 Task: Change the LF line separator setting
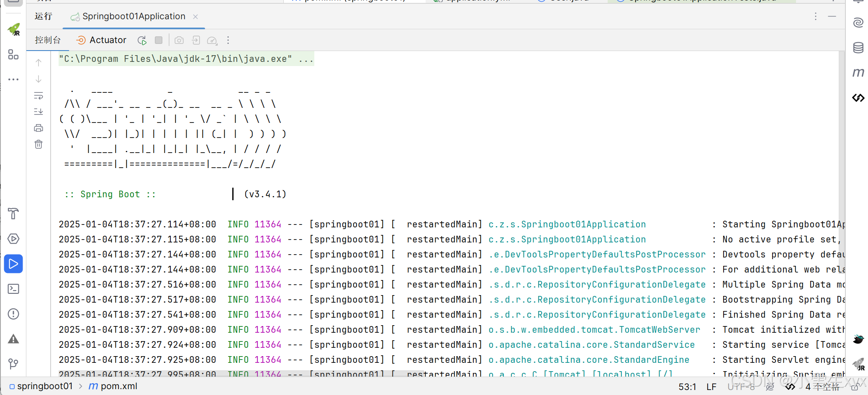[x=711, y=387]
